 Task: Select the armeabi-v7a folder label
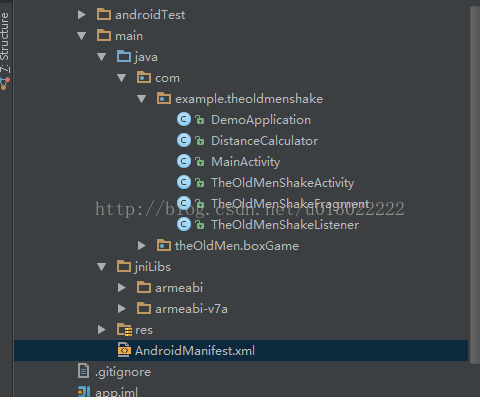pos(192,309)
